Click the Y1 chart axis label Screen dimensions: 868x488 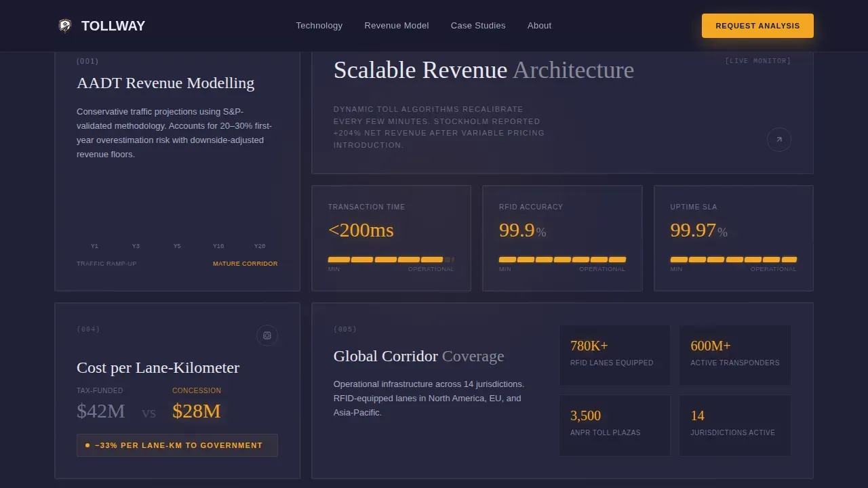(x=95, y=247)
